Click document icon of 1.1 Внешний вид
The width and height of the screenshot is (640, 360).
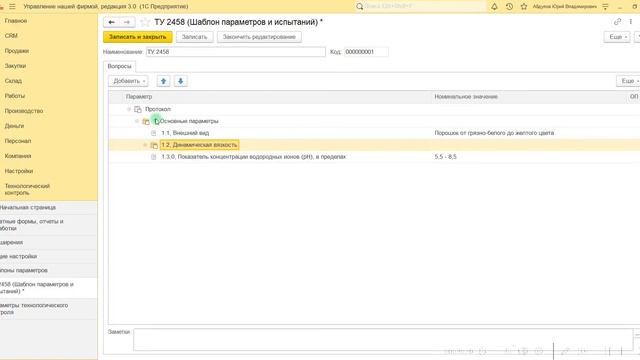coord(154,133)
